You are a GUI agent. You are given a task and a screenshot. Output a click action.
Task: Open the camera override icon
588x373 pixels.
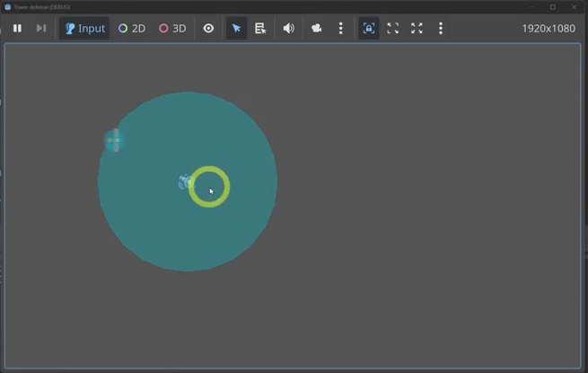[317, 28]
